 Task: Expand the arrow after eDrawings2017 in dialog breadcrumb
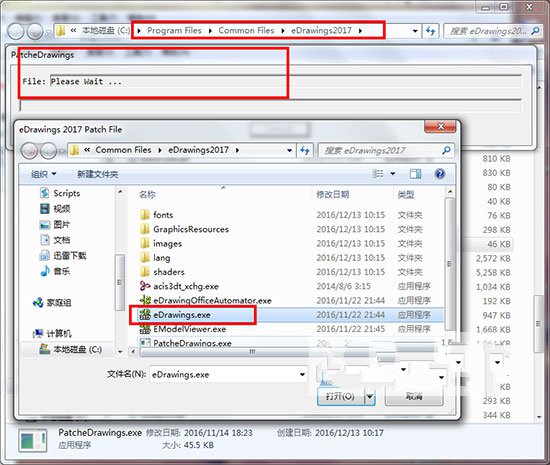[237, 150]
